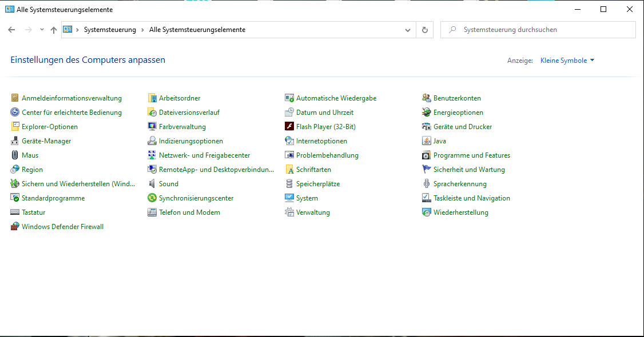Open the Anmeldeinformationsverwaltung icon
644x337 pixels.
(x=15, y=98)
